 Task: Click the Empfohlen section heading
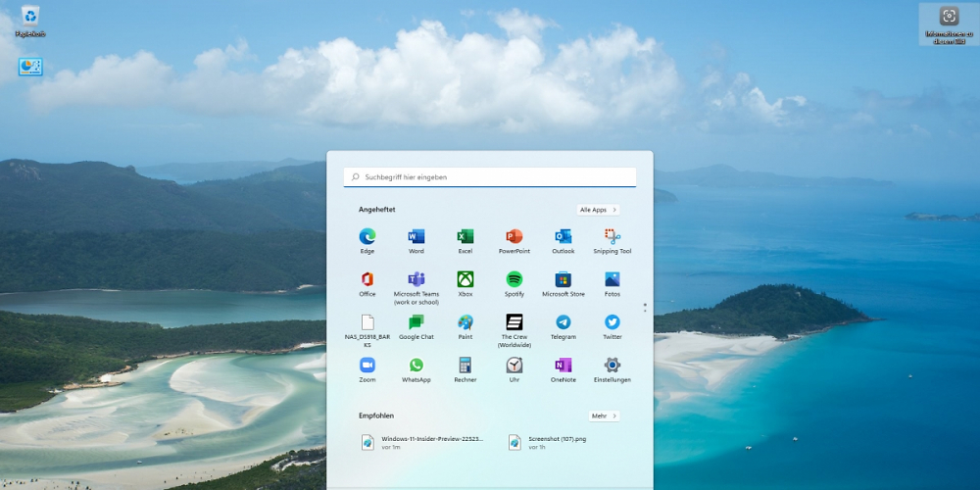pyautogui.click(x=376, y=416)
